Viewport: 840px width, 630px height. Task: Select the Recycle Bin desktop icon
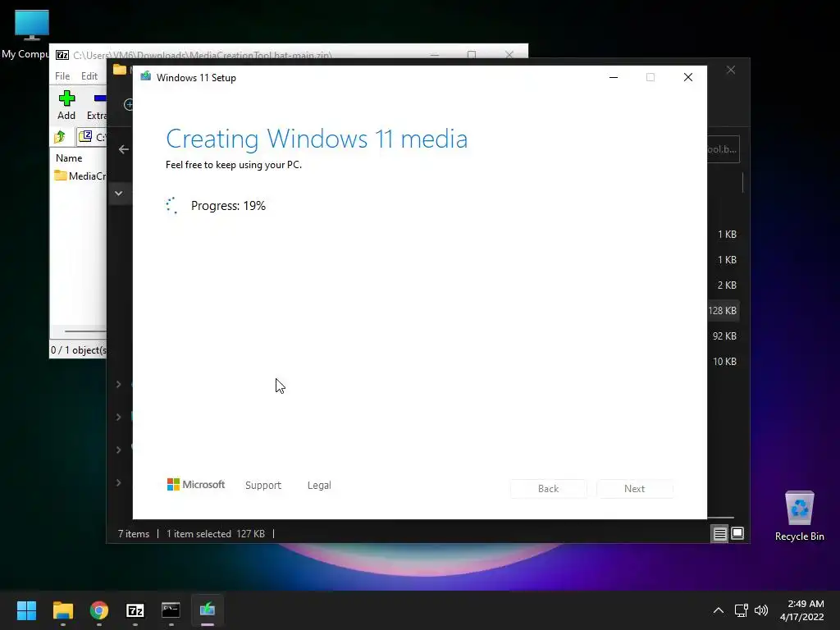[799, 517]
